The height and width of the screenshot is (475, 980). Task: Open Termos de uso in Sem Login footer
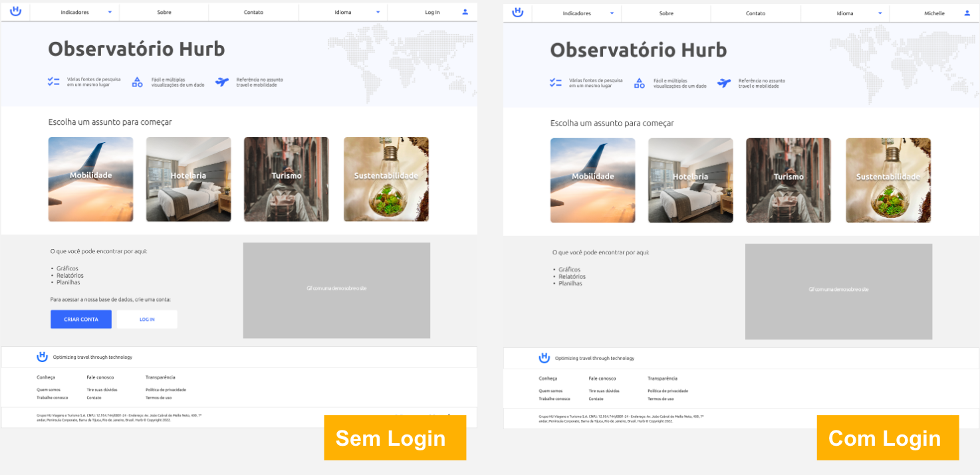(159, 397)
